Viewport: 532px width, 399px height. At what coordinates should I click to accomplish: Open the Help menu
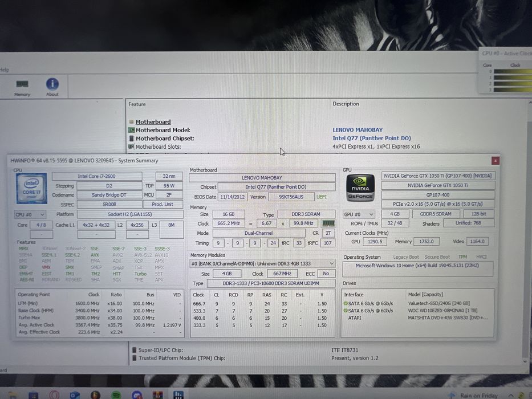click(5, 70)
